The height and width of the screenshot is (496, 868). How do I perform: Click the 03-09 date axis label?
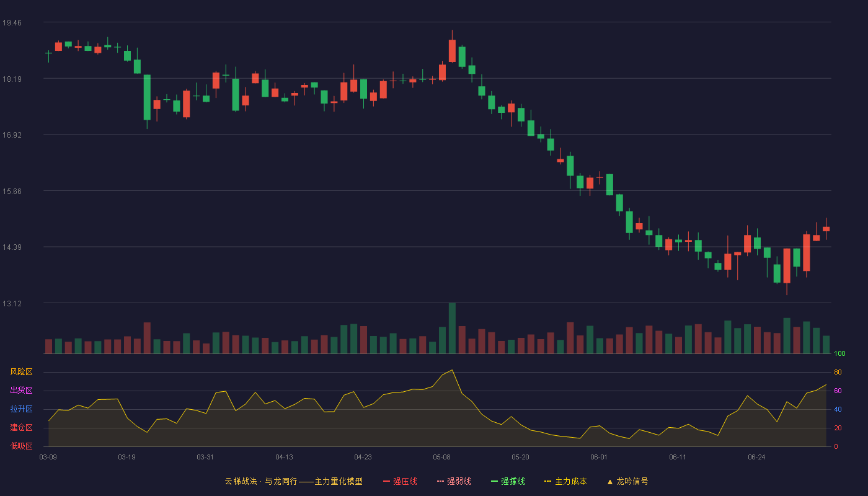[x=48, y=457]
